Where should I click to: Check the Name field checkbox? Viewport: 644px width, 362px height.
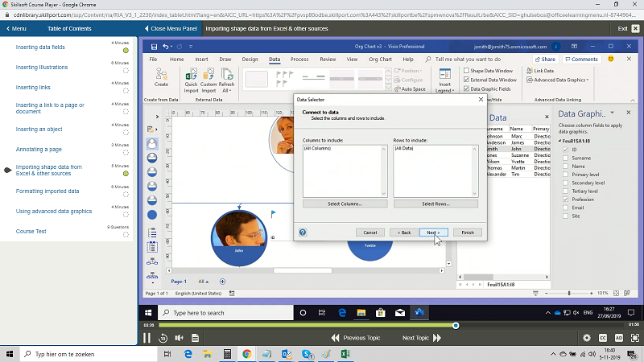tap(566, 167)
